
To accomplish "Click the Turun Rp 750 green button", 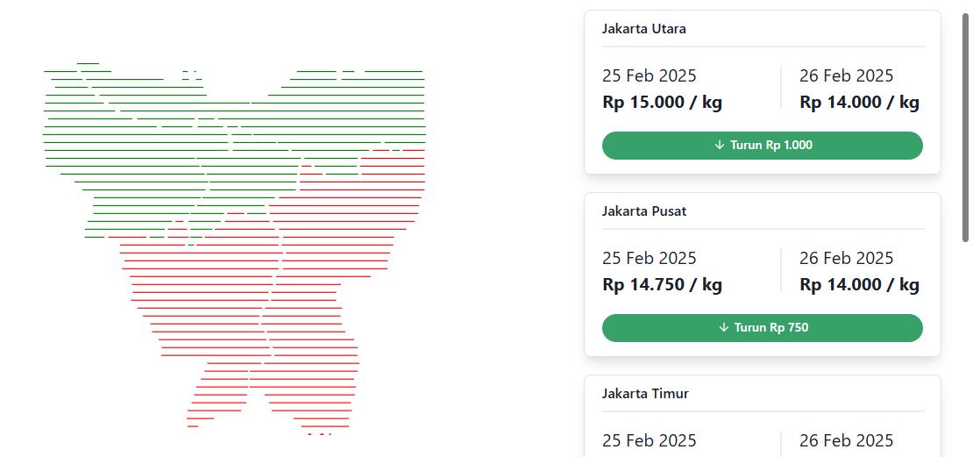I will (x=763, y=327).
